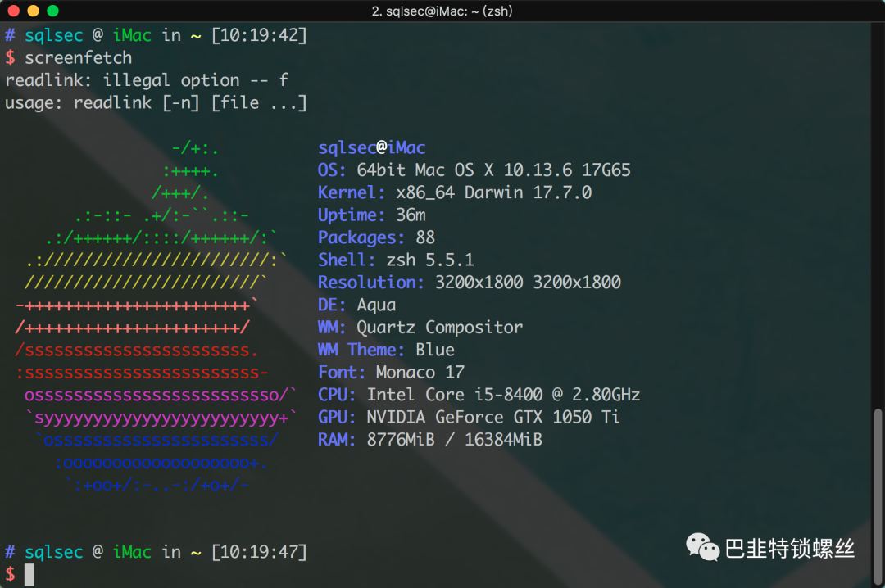The width and height of the screenshot is (885, 588).
Task: Click the Packages value '88'
Action: coord(425,237)
